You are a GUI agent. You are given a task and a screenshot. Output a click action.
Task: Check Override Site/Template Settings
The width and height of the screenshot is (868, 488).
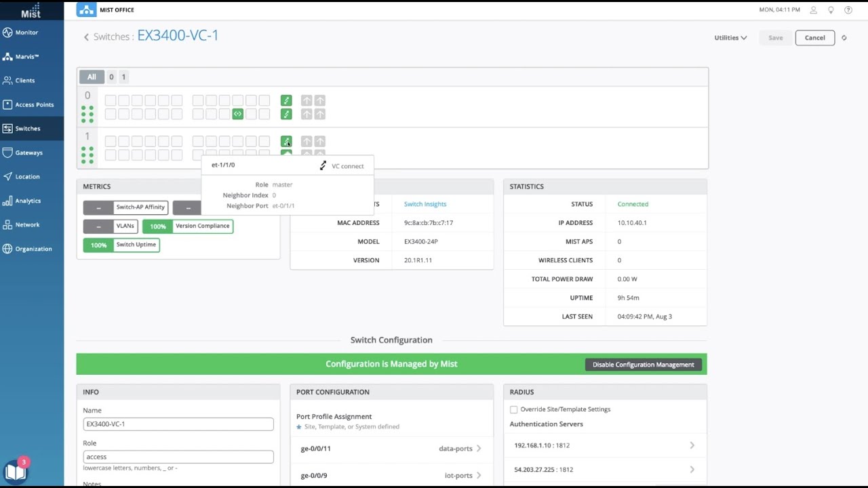pyautogui.click(x=513, y=409)
